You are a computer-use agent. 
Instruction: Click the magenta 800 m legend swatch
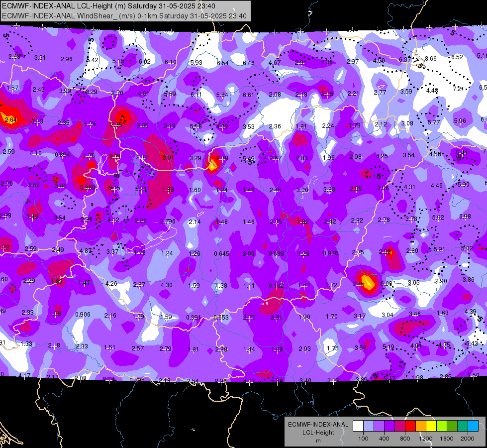point(400,426)
